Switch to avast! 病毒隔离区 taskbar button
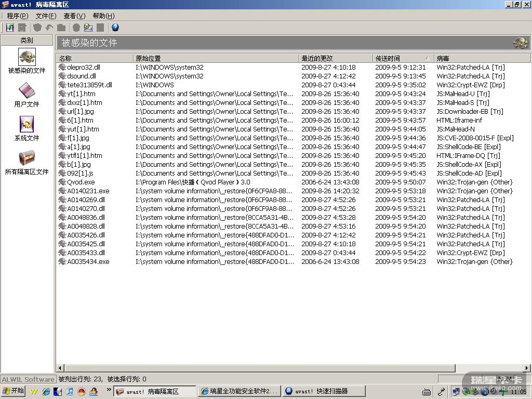Viewport: 532px width, 399px height. tap(155, 391)
